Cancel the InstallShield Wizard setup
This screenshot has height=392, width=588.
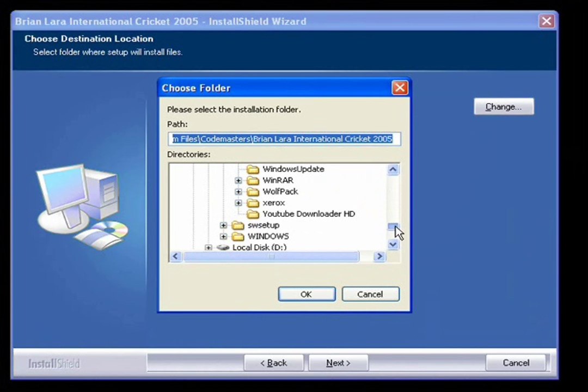click(516, 363)
